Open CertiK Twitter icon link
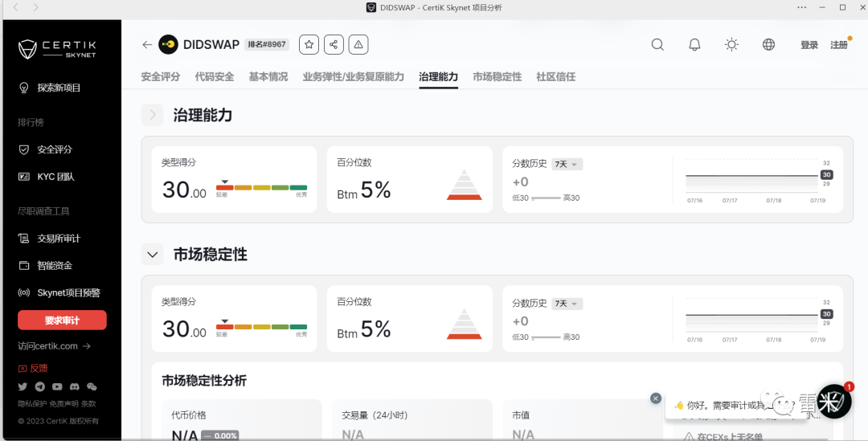 [x=23, y=386]
